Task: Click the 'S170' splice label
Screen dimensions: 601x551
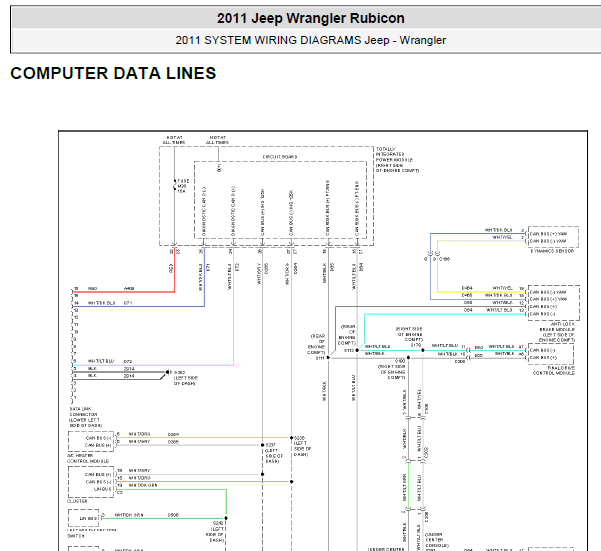Action: tap(416, 345)
